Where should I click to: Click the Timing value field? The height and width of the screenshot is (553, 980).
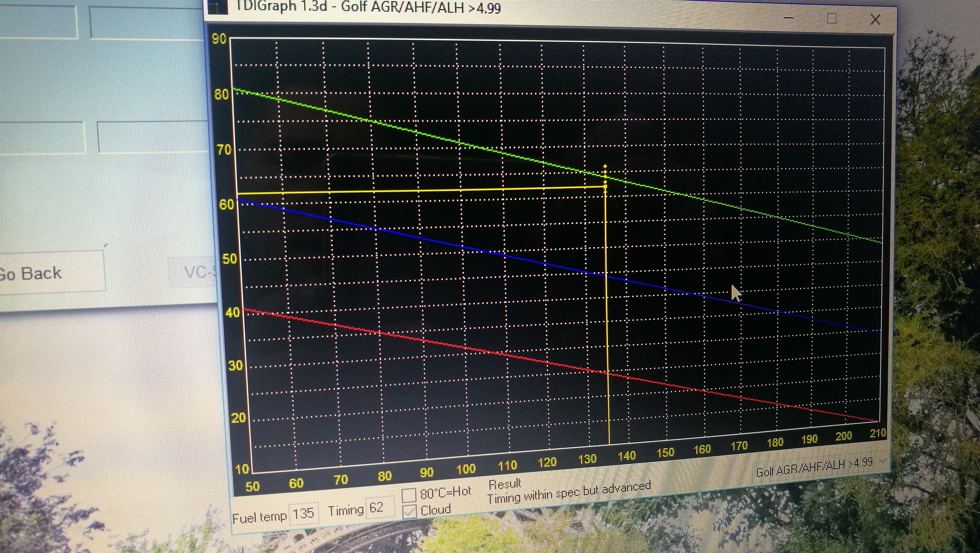(379, 508)
